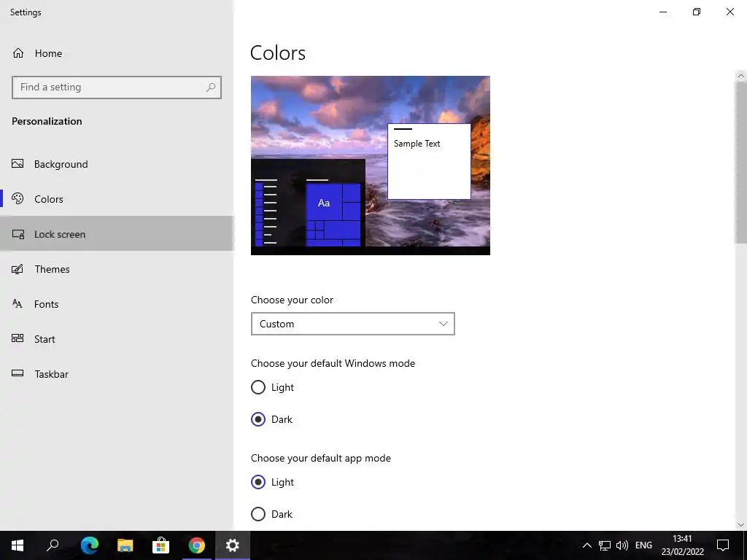747x560 pixels.
Task: Go to Fonts settings
Action: [117, 304]
